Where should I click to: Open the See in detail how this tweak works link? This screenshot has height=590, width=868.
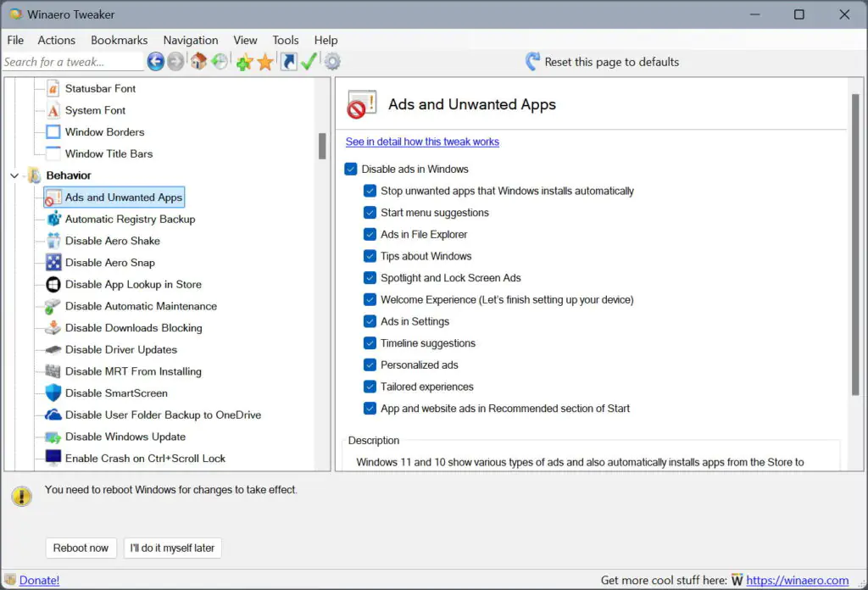point(422,142)
